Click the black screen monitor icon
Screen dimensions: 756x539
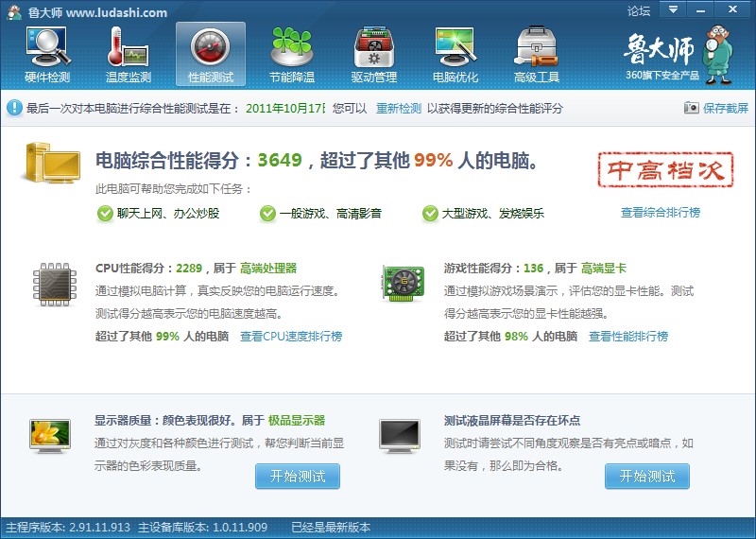point(400,436)
